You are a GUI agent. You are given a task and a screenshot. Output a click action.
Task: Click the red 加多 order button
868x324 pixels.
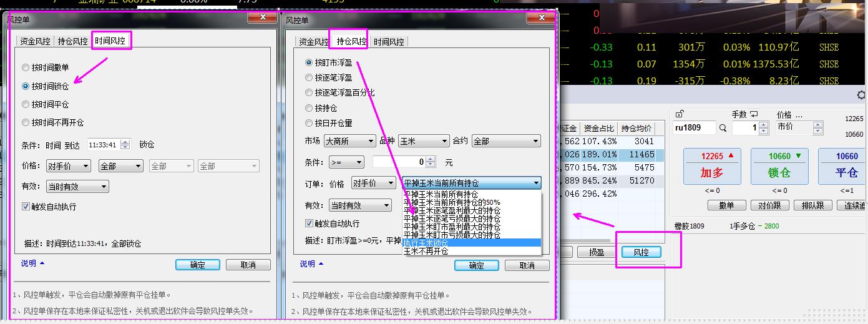click(x=712, y=167)
